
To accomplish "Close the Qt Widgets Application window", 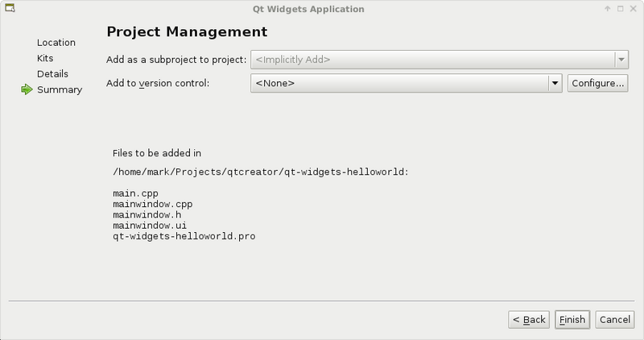I will [x=633, y=9].
